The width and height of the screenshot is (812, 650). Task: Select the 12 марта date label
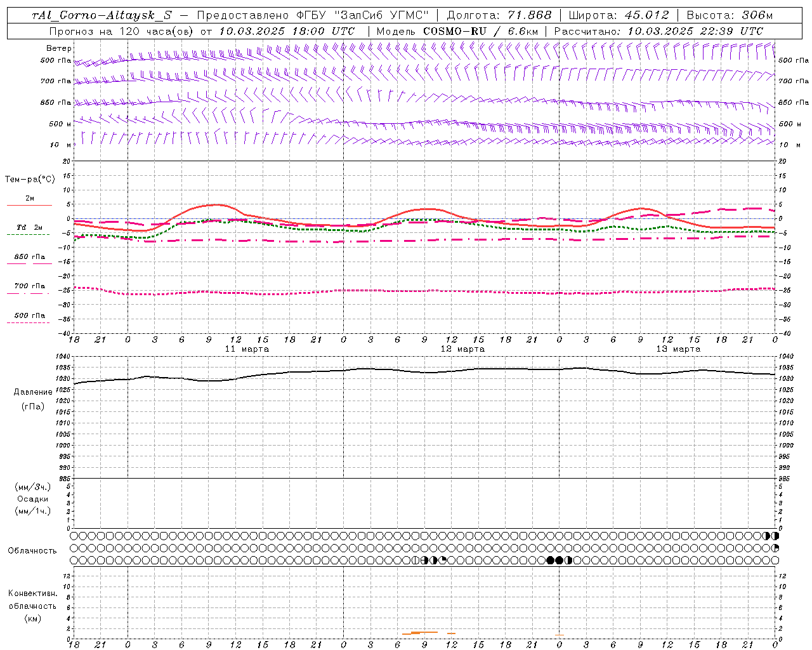click(x=462, y=349)
